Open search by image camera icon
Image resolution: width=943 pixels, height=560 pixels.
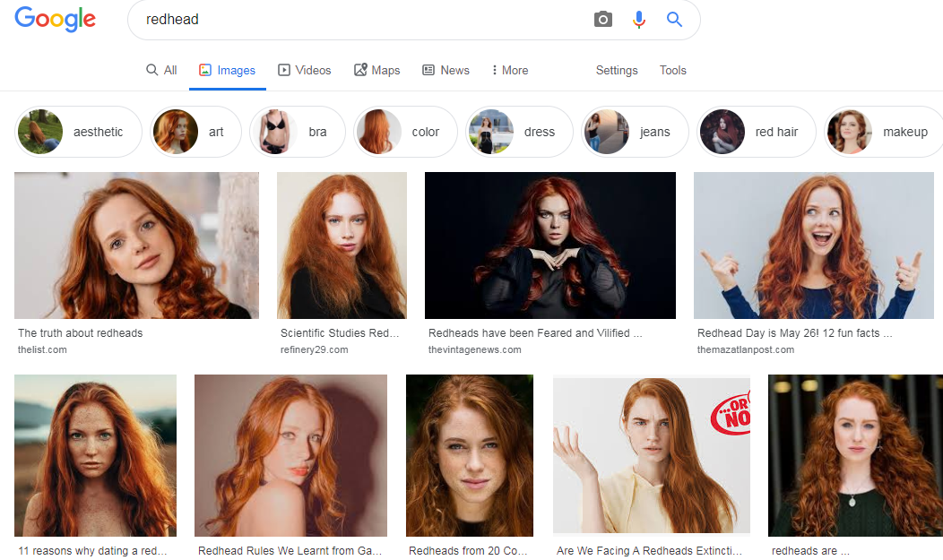tap(602, 19)
